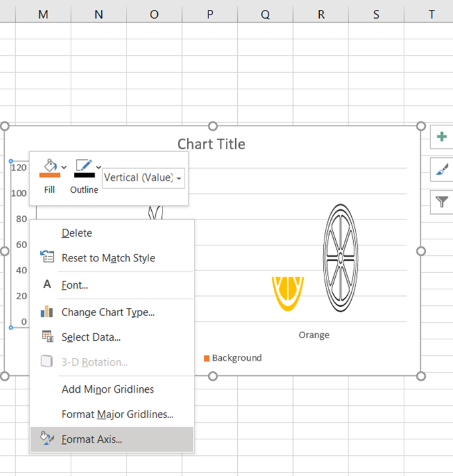Click the chart's right-middle resize handle
Viewport: 453px width, 476px height.
[421, 251]
